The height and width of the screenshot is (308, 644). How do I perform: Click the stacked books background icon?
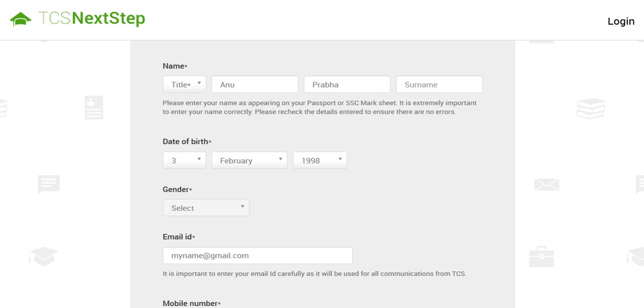[x=590, y=108]
